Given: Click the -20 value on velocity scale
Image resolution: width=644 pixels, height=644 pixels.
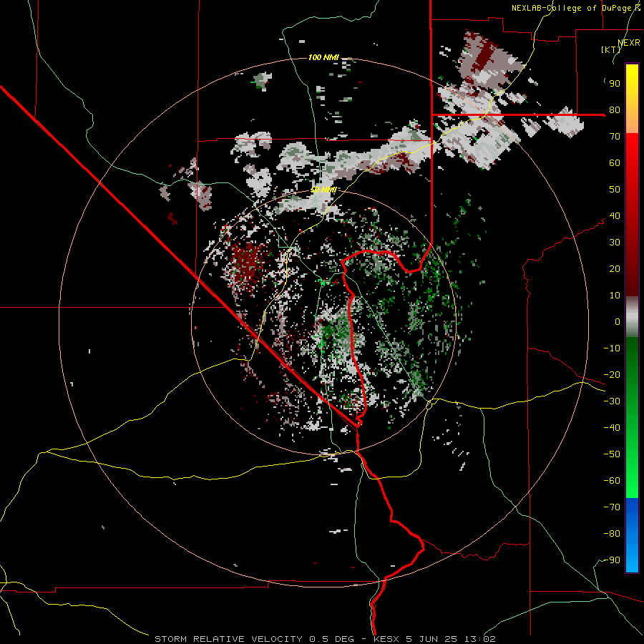Looking at the screenshot, I should [x=612, y=375].
